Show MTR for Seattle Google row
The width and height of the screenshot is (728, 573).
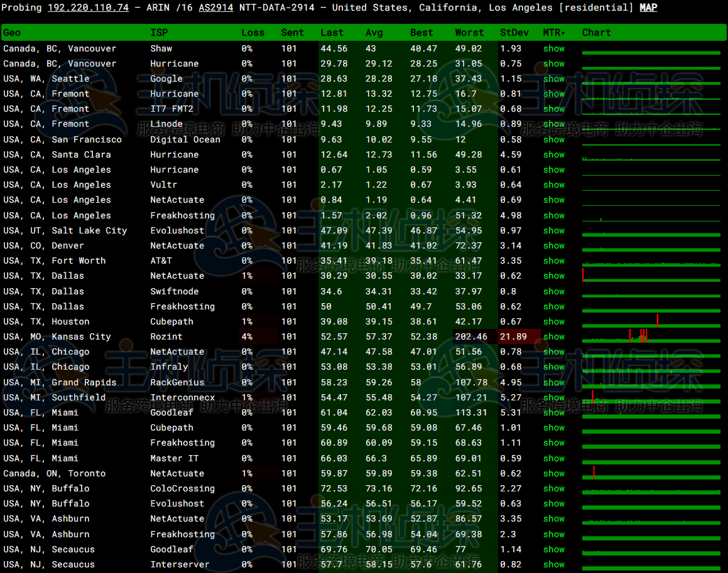tap(554, 78)
